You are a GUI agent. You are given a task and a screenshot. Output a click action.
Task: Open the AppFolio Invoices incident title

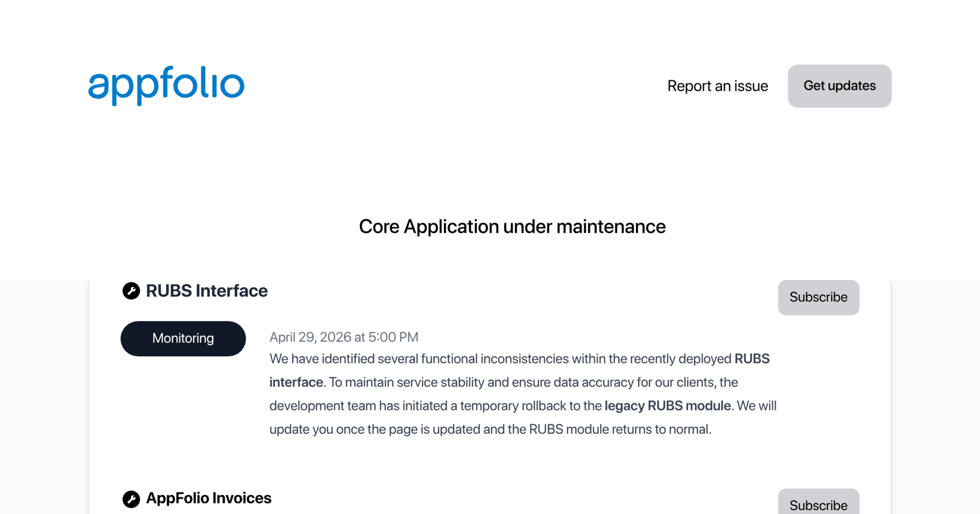tap(209, 498)
